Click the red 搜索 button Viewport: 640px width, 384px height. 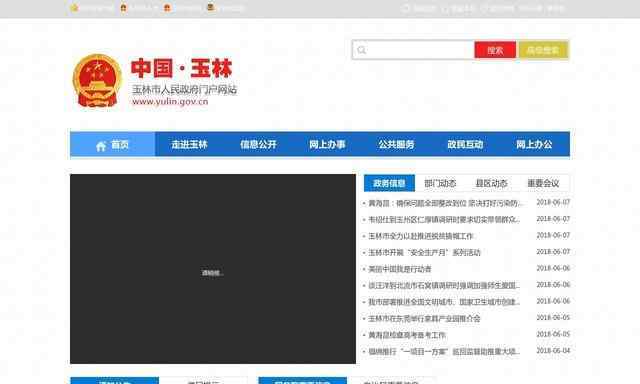click(495, 50)
